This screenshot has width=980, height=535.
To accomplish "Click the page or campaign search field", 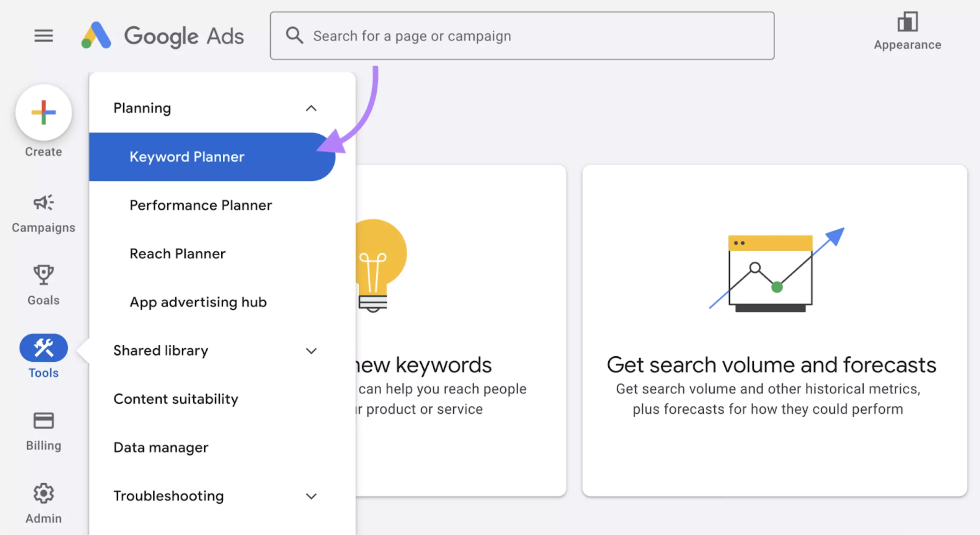I will point(536,36).
